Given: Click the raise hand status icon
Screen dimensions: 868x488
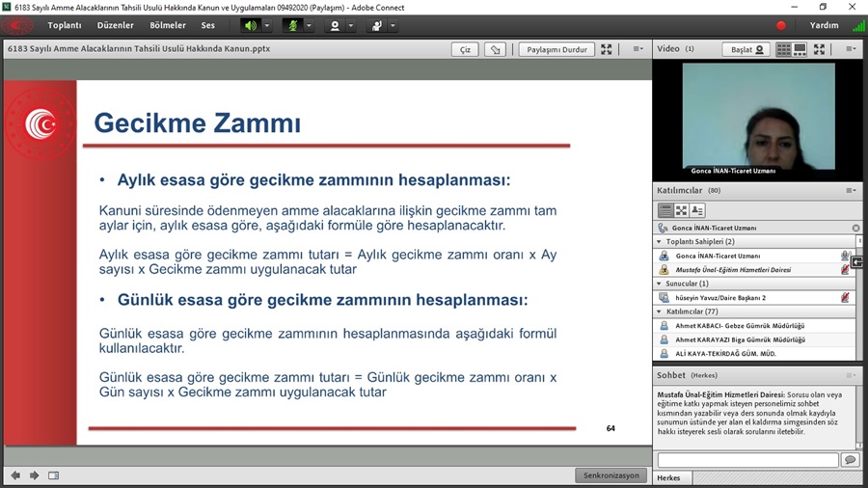Looking at the screenshot, I should click(377, 25).
